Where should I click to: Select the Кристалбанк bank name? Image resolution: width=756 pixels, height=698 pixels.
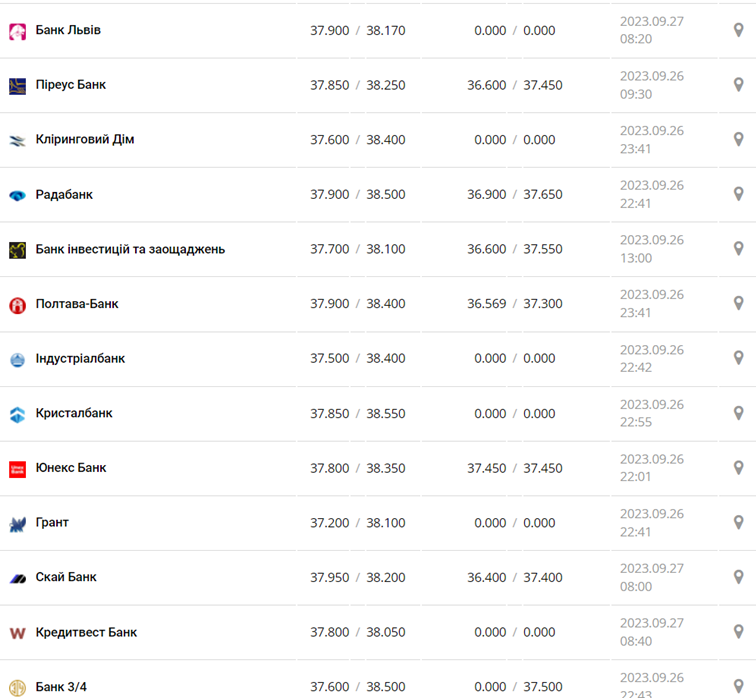point(74,413)
